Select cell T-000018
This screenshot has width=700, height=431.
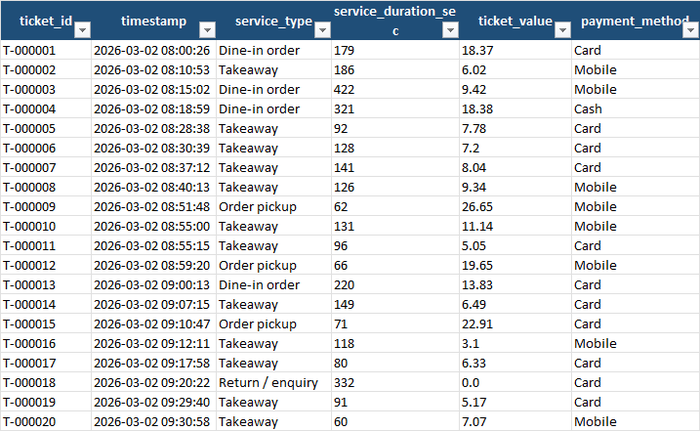click(46, 383)
